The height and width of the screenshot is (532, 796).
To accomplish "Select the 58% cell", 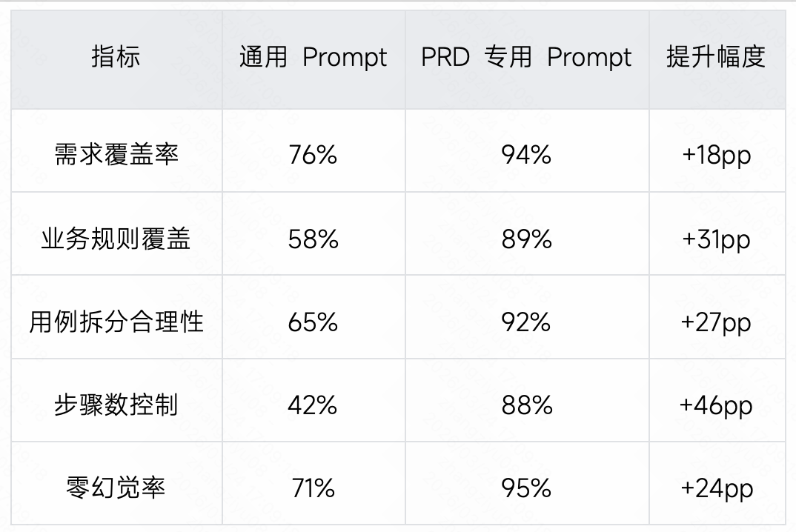I will [313, 239].
